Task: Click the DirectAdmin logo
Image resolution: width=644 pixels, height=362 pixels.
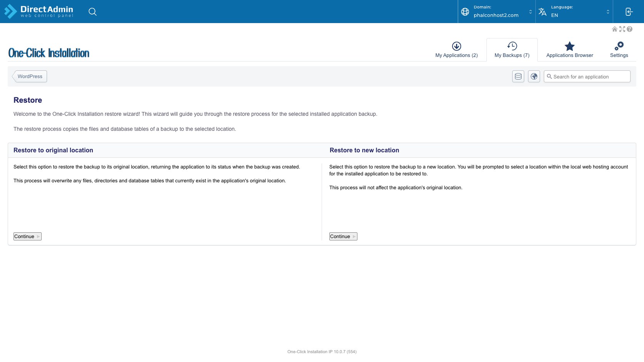Action: 39,12
